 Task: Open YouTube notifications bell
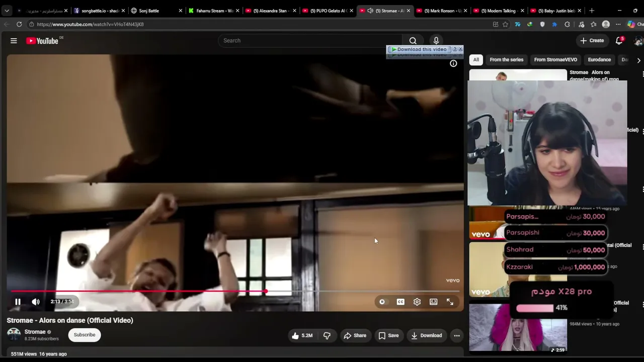coord(619,41)
